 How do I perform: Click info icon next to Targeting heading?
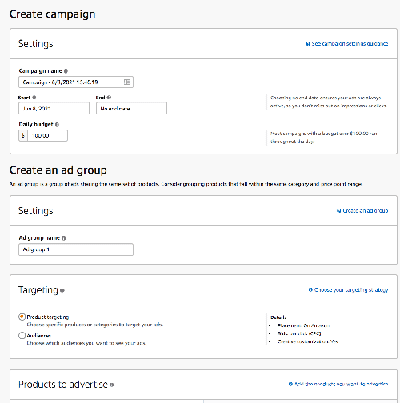click(x=62, y=291)
